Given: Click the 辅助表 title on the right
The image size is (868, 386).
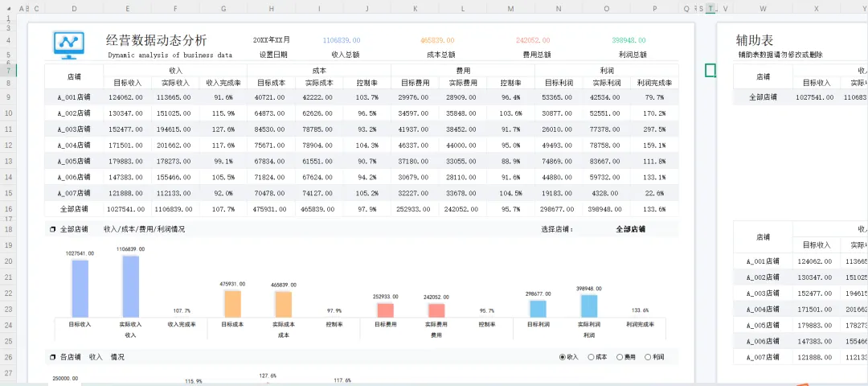Looking at the screenshot, I should 755,40.
